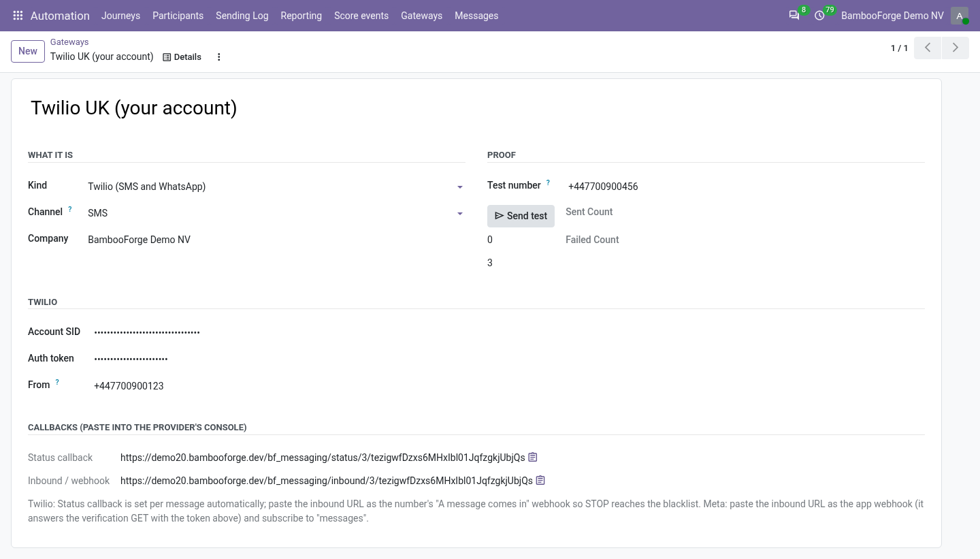Open the user avatar menu
980x559 pixels.
tap(960, 16)
